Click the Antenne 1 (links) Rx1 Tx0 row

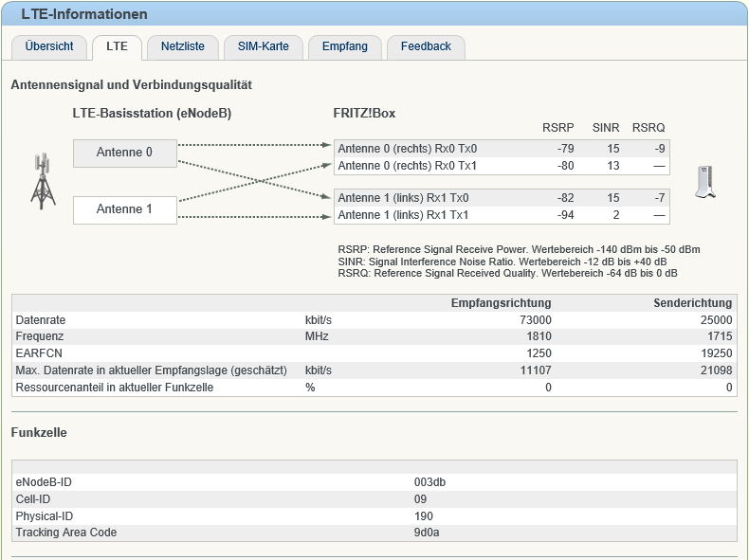(x=502, y=198)
